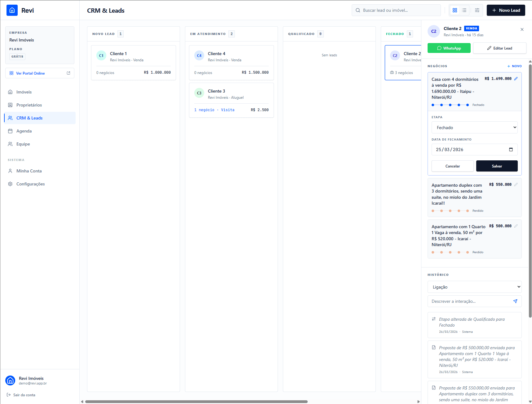
Task: Open the filter settings sliders icon
Action: pos(477,10)
